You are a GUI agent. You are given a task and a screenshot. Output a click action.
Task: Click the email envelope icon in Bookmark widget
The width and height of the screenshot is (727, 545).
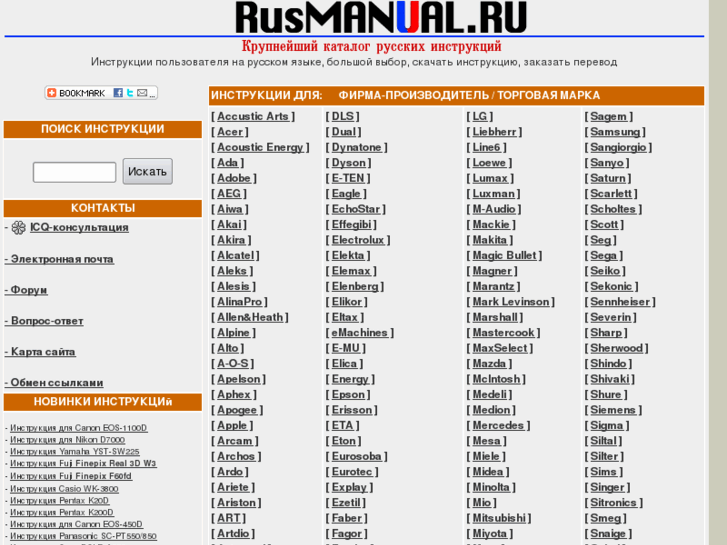[x=142, y=93]
